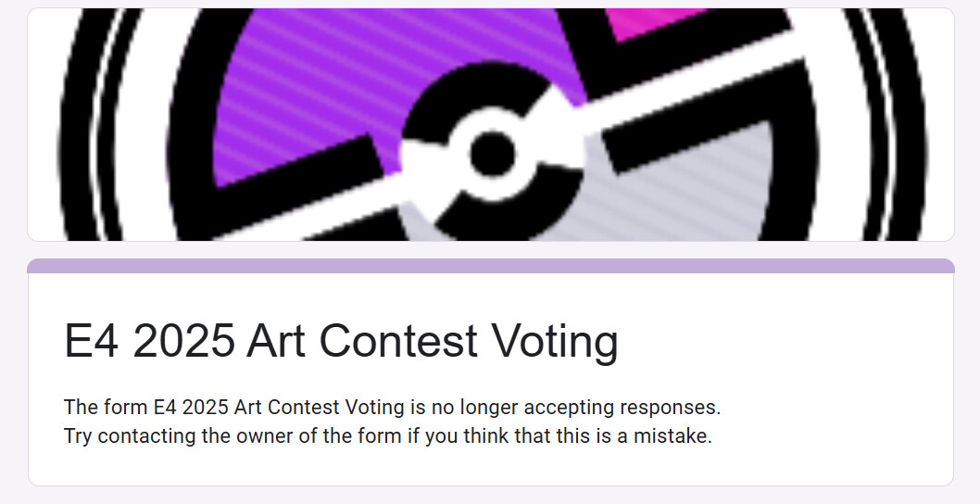Click the black center dot of the logo
The height and width of the screenshot is (504, 980).
(x=493, y=154)
